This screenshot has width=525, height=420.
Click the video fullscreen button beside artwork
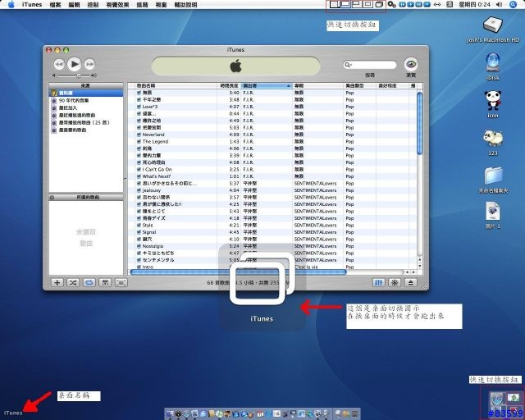pos(121,283)
